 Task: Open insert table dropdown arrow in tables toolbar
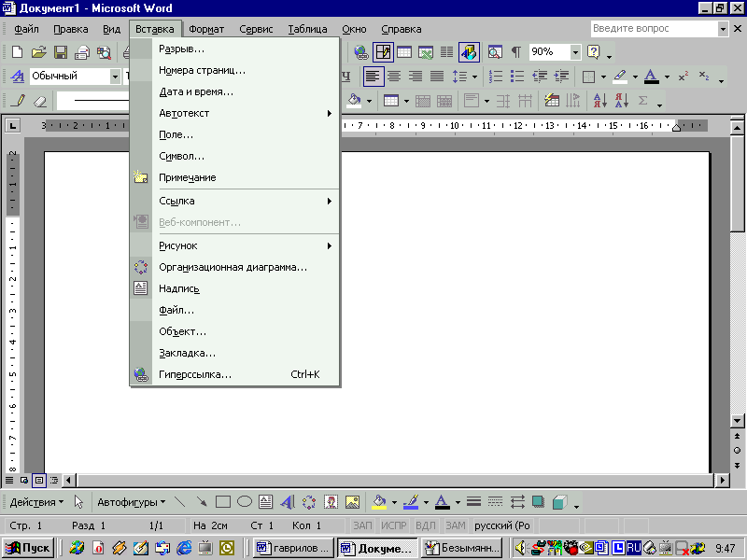click(x=406, y=101)
